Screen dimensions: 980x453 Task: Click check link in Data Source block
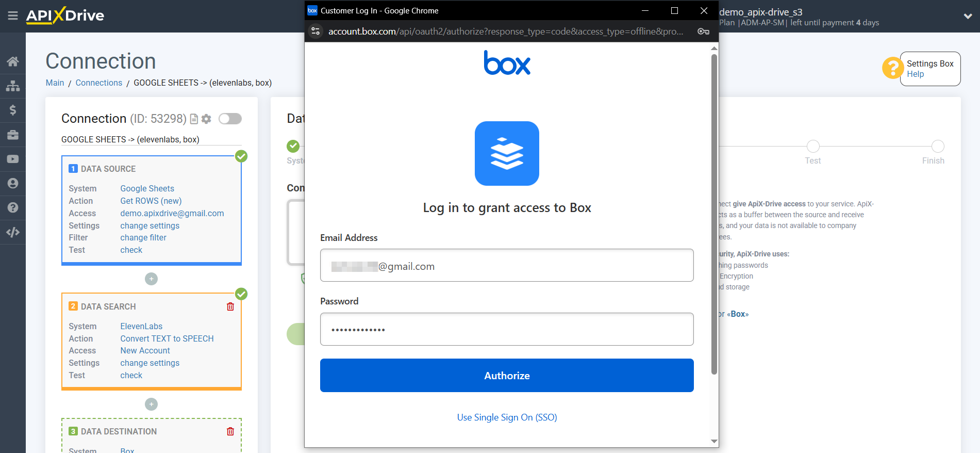pos(131,250)
